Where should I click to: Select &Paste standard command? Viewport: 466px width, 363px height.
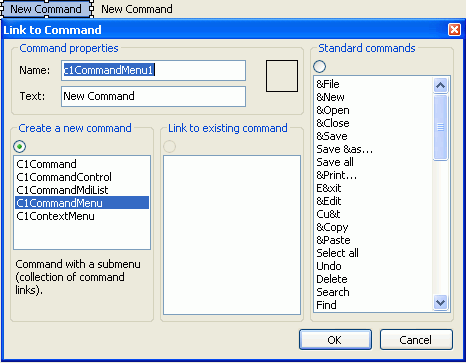(373, 240)
